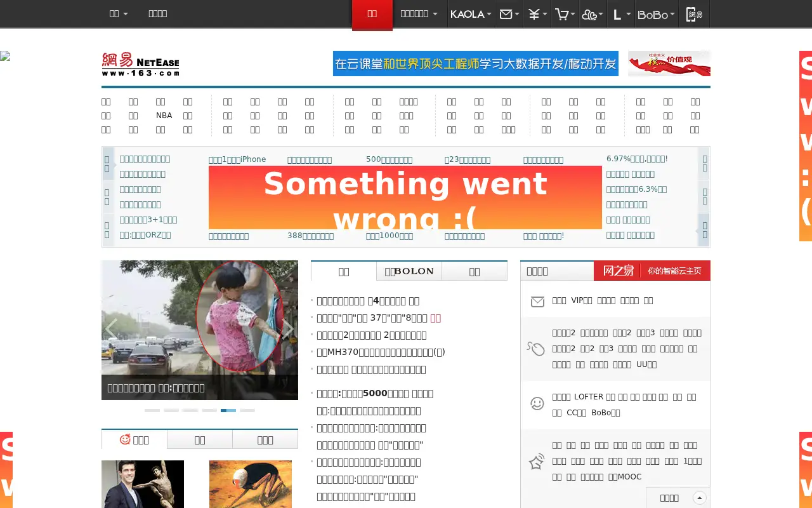Image resolution: width=812 pixels, height=508 pixels.
Task: Show the previous slide in the photo carousel
Action: (x=111, y=330)
